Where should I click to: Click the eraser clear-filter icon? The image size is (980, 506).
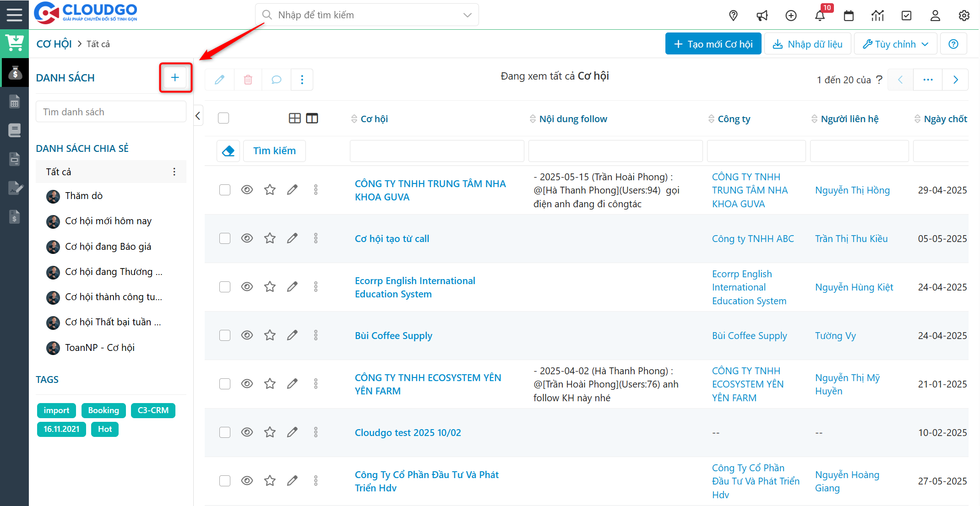pyautogui.click(x=228, y=151)
